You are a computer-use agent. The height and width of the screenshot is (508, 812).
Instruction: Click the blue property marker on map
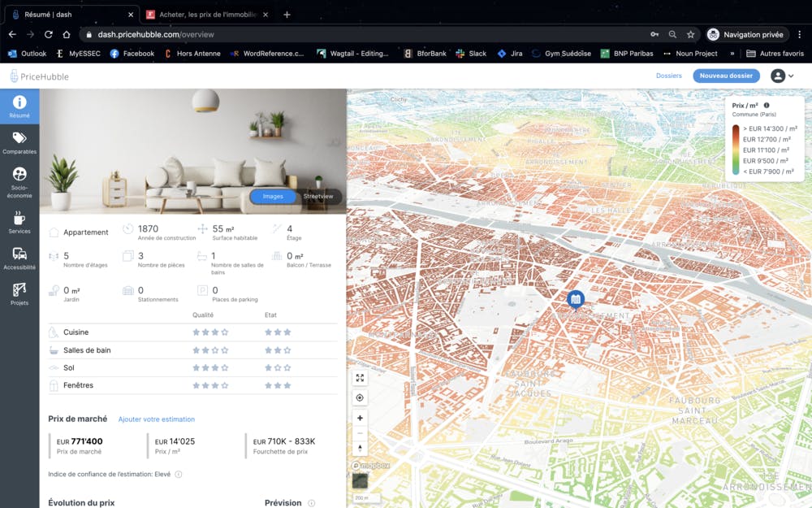576,299
